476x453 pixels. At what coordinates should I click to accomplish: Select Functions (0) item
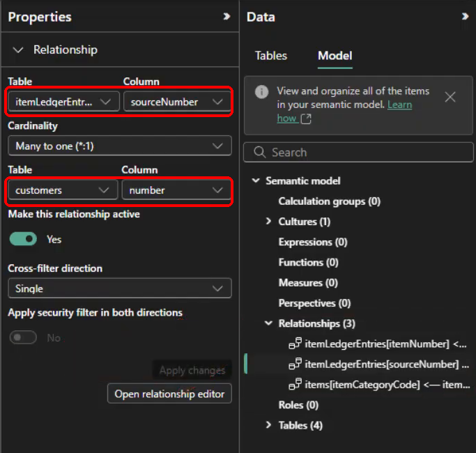pos(309,262)
